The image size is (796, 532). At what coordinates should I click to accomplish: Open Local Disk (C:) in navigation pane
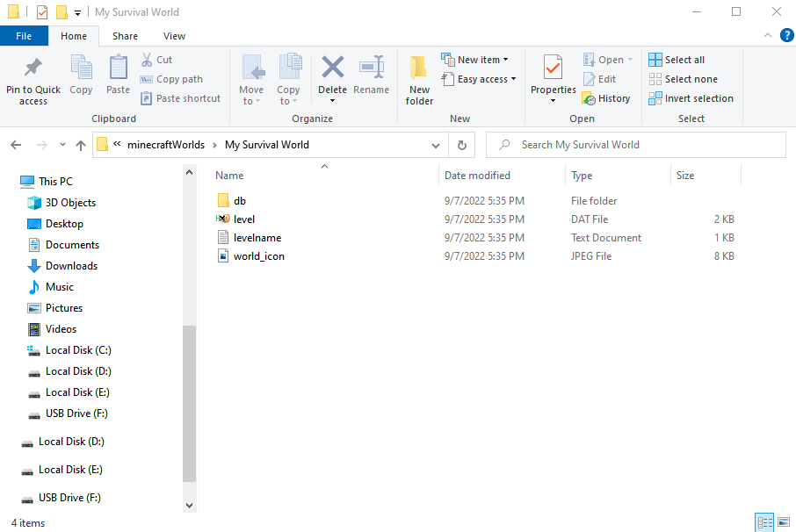(69, 350)
